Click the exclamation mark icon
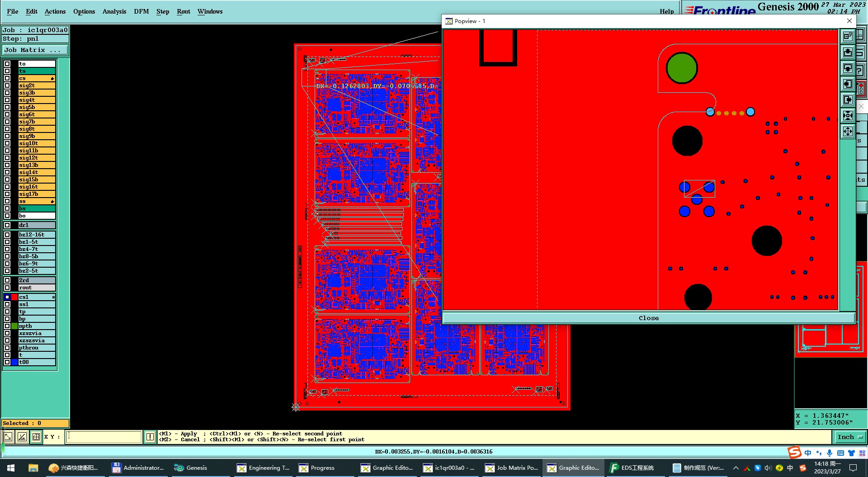The width and height of the screenshot is (868, 477). click(x=150, y=437)
